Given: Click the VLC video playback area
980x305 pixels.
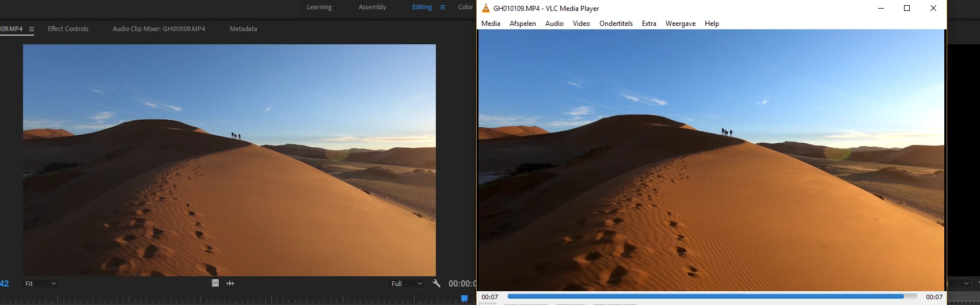Looking at the screenshot, I should tap(711, 160).
